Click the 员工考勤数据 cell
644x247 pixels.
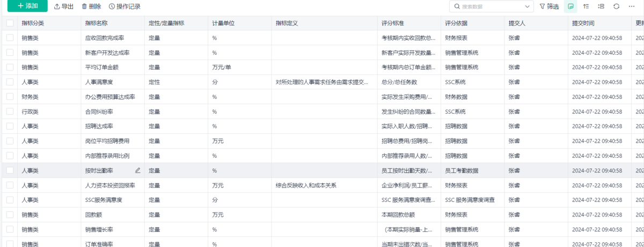pos(472,170)
